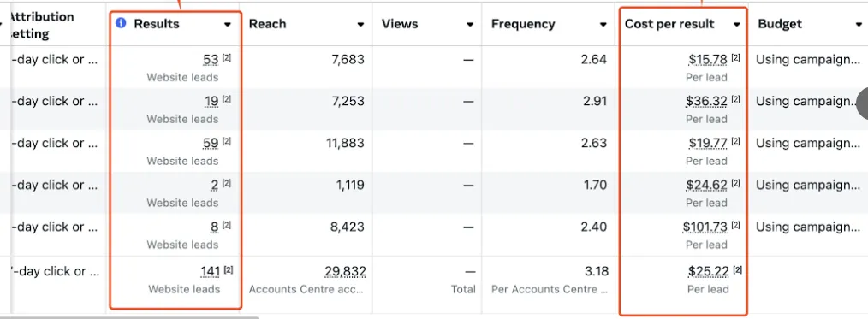Click the footnote marker next to $36.32
The width and height of the screenshot is (868, 319).
tap(735, 99)
